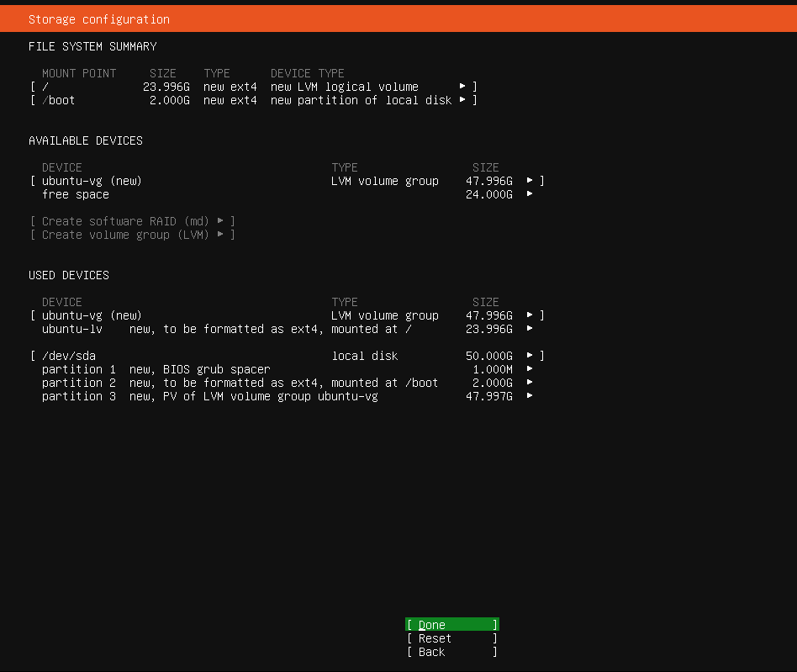Open Create volume group (LVM) option

pos(132,235)
